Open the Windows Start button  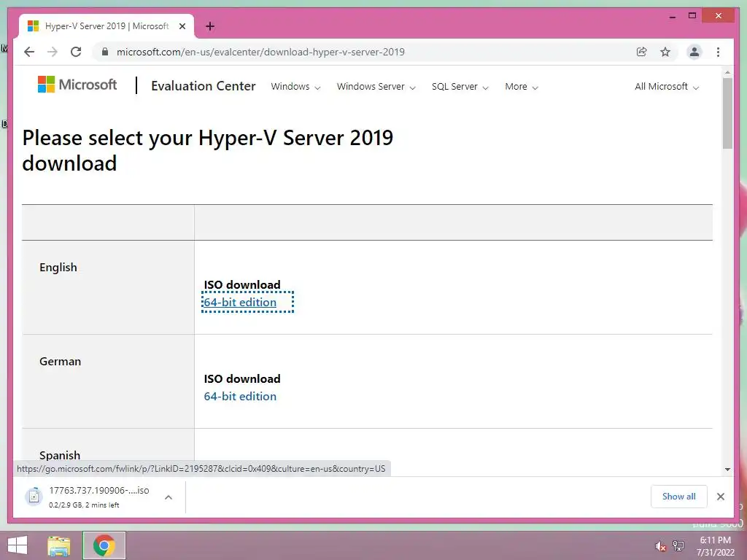pos(18,545)
